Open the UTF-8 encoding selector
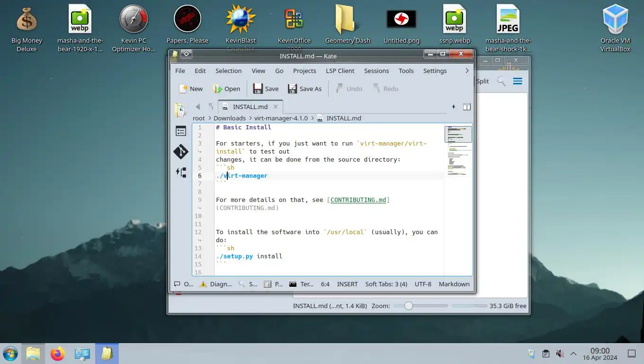This screenshot has width=644, height=364. click(x=423, y=284)
